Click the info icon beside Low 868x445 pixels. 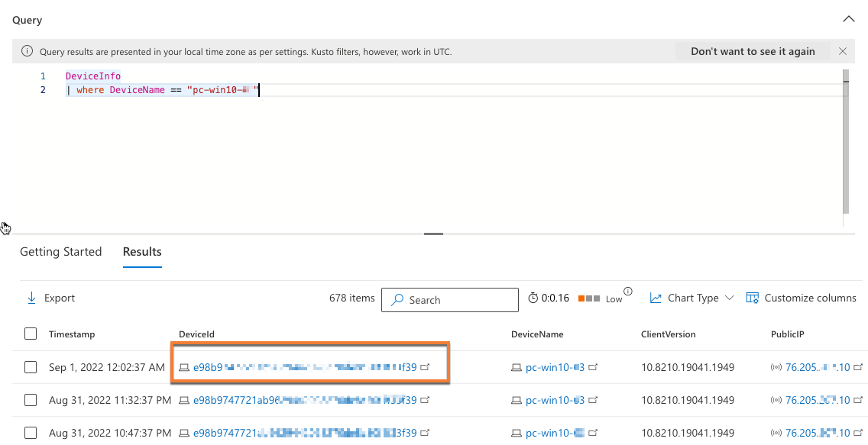pos(628,292)
